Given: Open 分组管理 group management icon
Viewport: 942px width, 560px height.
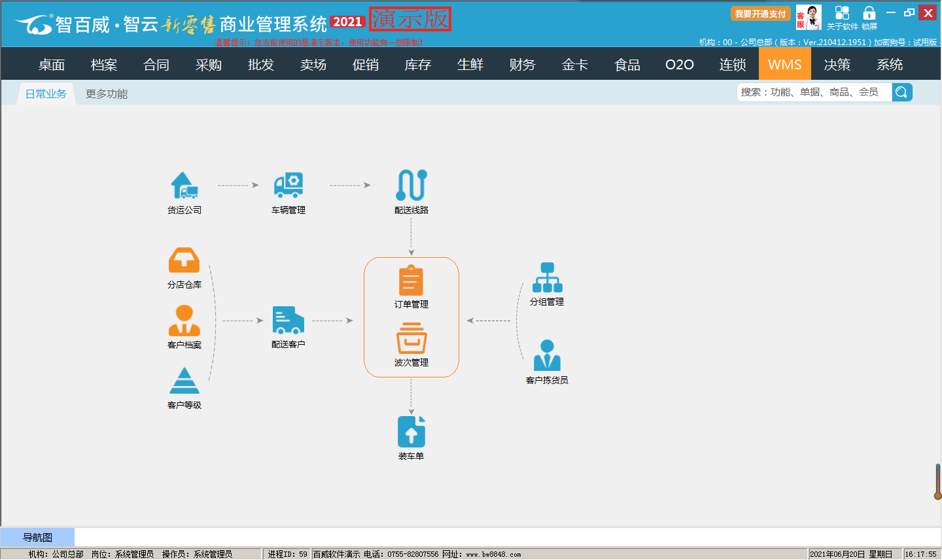Looking at the screenshot, I should [x=547, y=278].
